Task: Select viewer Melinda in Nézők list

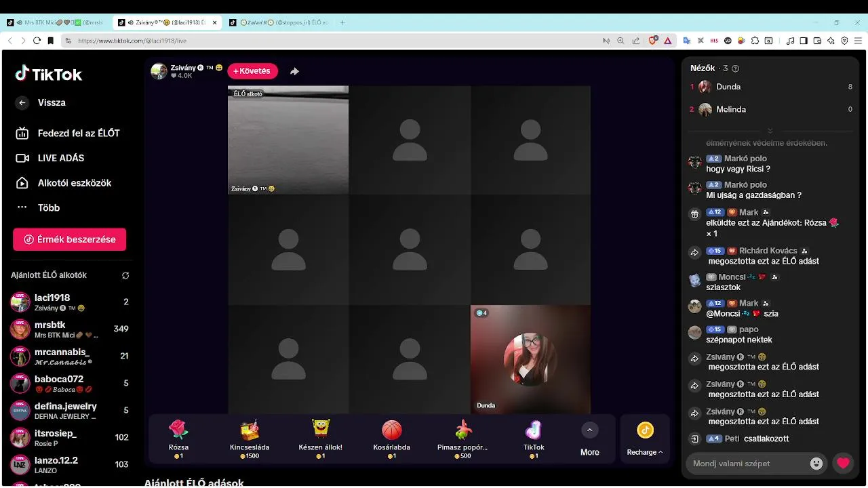Action: pos(771,109)
